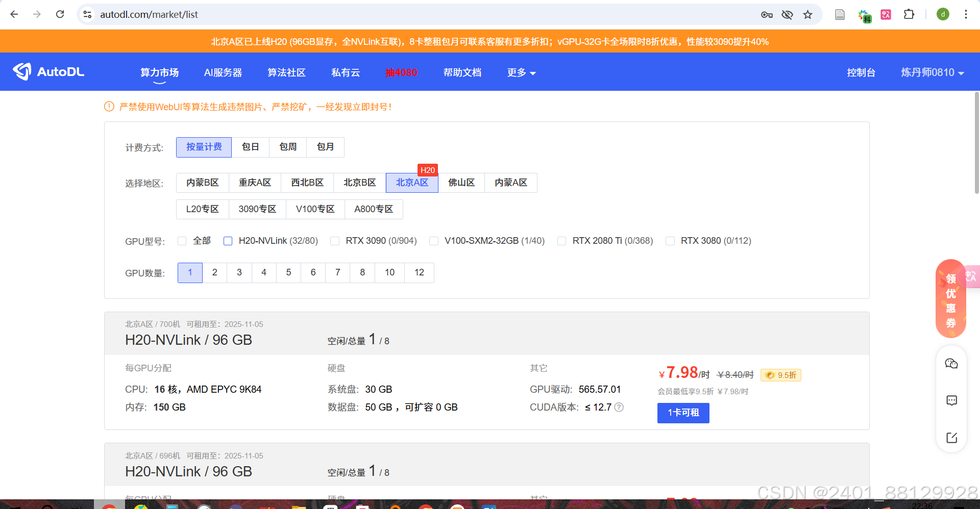Open the 算法社区 nav item

point(286,72)
